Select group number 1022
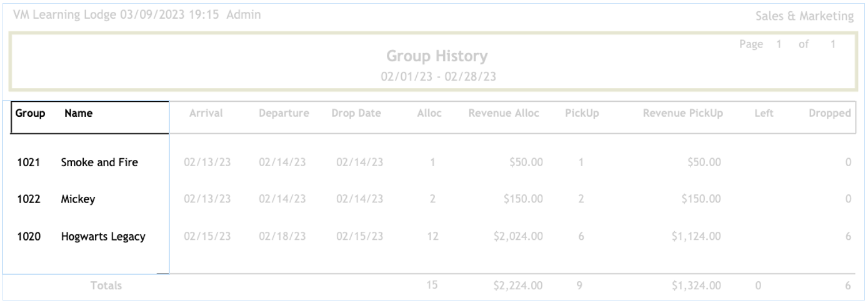 [x=28, y=199]
